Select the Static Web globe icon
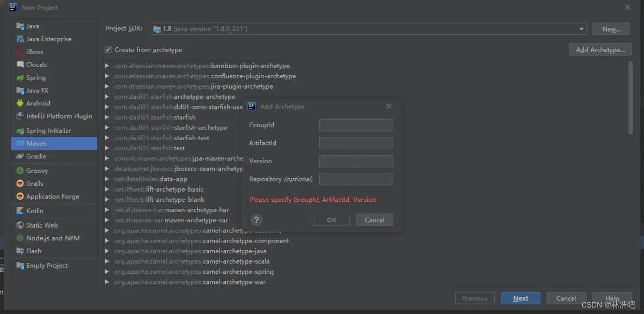The image size is (644, 314). point(20,225)
